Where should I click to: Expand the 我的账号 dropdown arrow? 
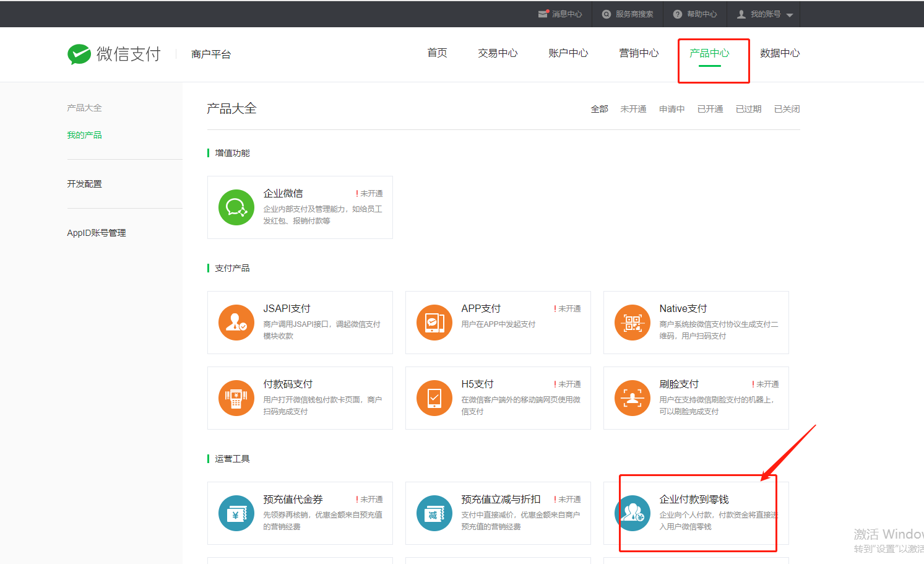(790, 15)
